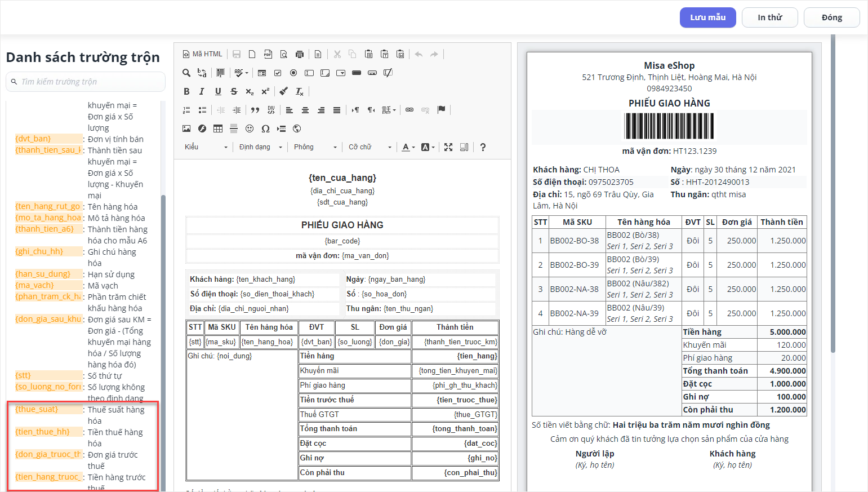Insert a smiley emoticon
This screenshot has height=492, width=868.
(250, 128)
